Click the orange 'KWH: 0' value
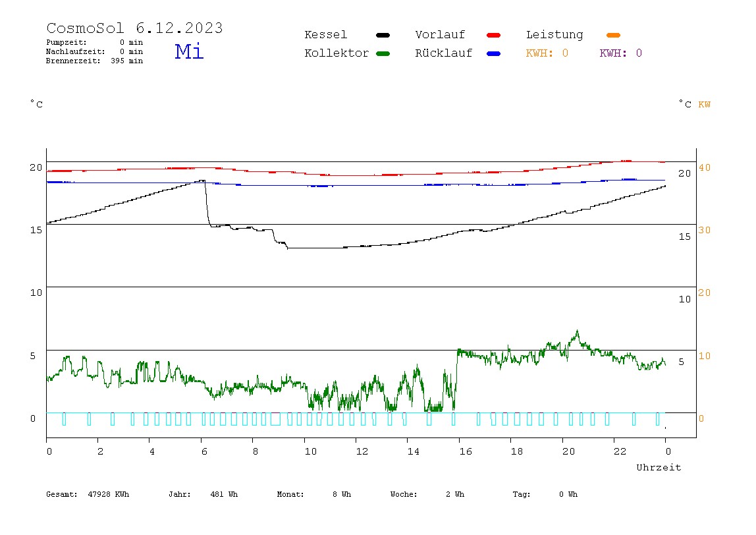 click(x=547, y=53)
